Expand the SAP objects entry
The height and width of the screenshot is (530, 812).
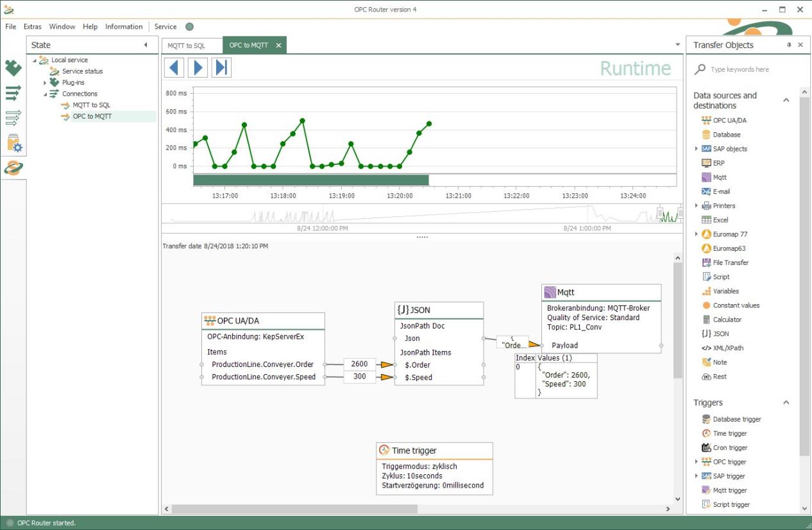click(696, 148)
